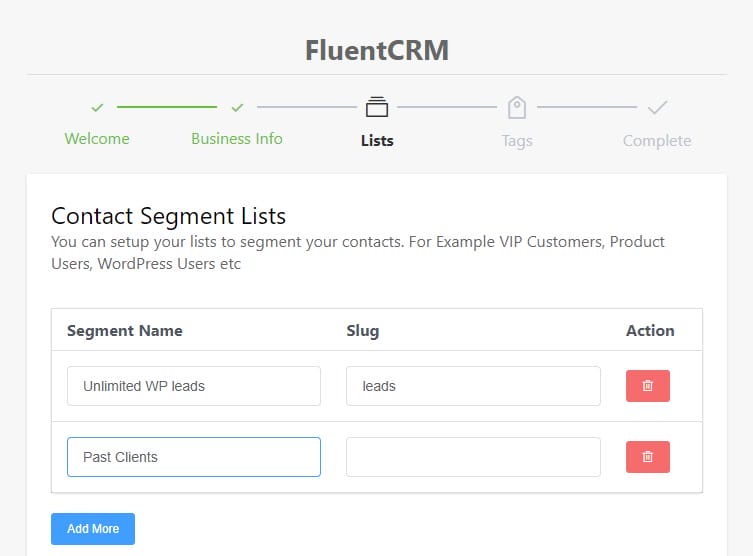Click the Action column header
This screenshot has width=753, height=556.
pos(650,331)
